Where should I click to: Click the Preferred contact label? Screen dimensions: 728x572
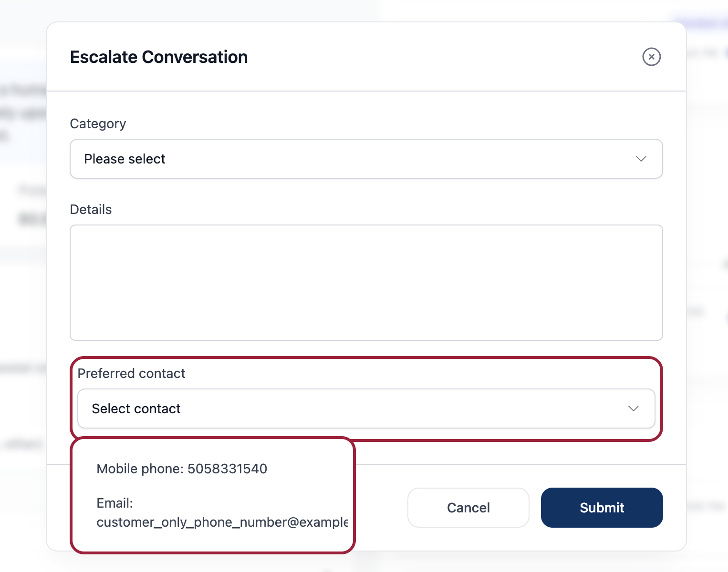132,373
